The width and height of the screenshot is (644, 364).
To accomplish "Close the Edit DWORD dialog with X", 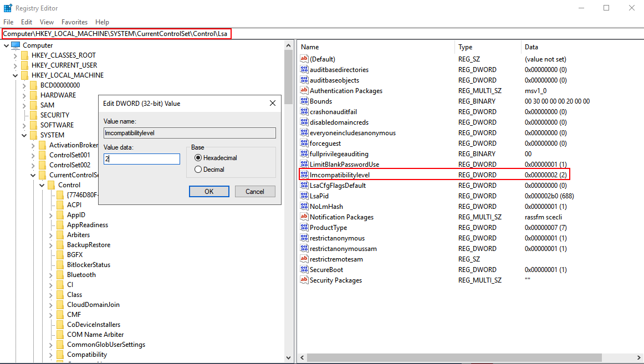I will click(273, 104).
